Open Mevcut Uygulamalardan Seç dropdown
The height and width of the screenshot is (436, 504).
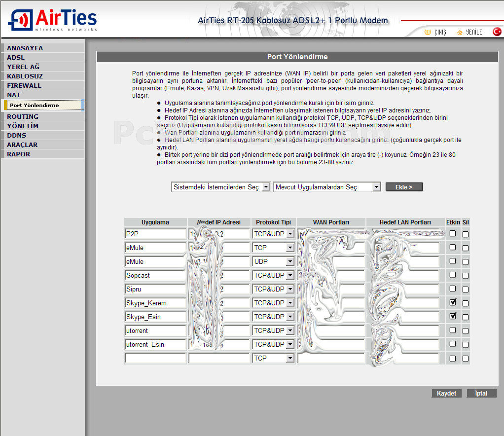(x=327, y=187)
